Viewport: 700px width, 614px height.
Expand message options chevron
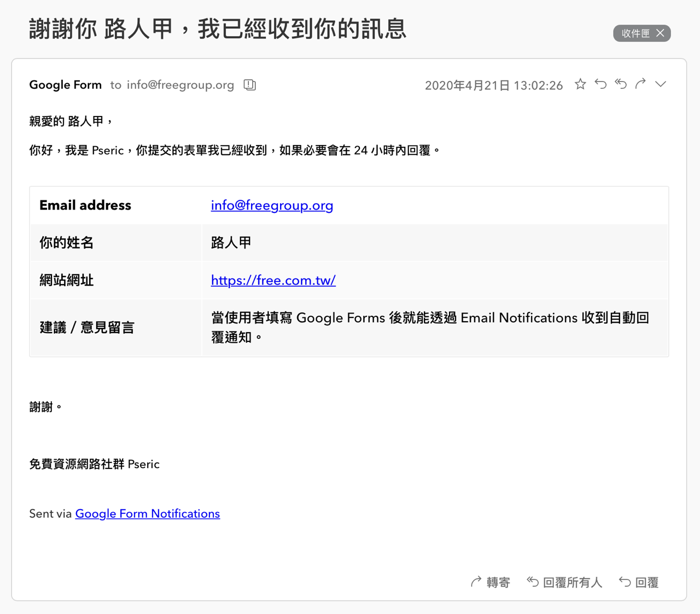661,84
